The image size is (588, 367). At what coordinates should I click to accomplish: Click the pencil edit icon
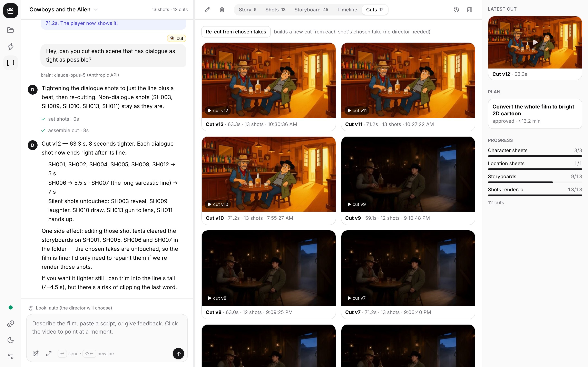pos(207,10)
